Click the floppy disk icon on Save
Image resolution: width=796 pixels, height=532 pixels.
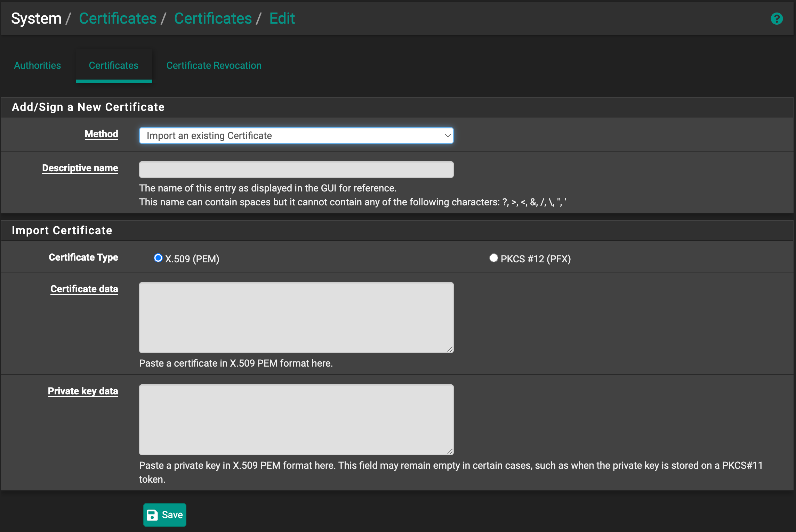(x=152, y=515)
